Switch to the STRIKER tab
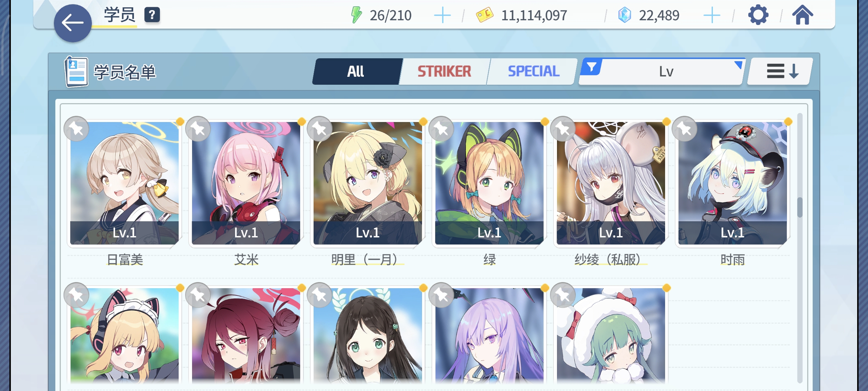 point(444,71)
